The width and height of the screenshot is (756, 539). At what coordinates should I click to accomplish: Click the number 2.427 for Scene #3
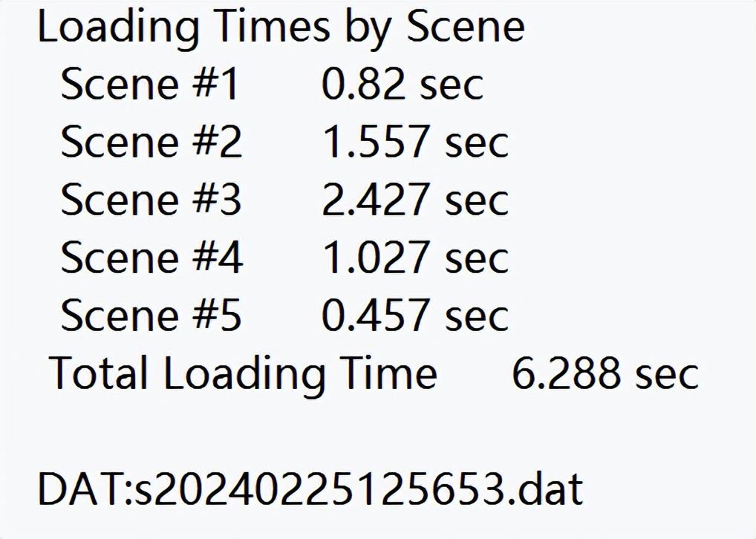point(376,200)
